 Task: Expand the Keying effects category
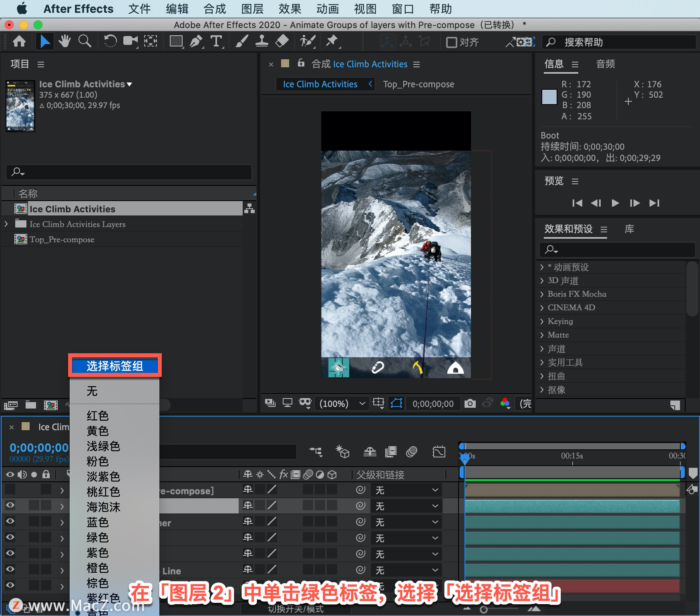[x=542, y=322]
